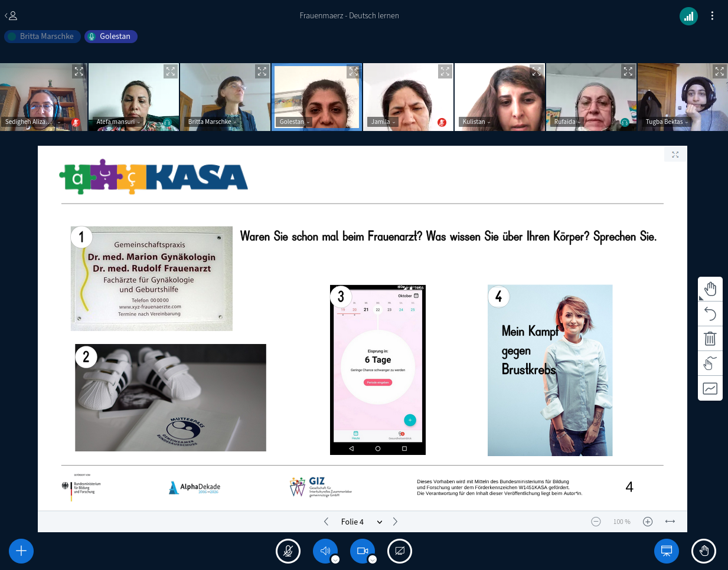Image resolution: width=728 pixels, height=570 pixels.
Task: Unmute the microphone
Action: pos(288,551)
